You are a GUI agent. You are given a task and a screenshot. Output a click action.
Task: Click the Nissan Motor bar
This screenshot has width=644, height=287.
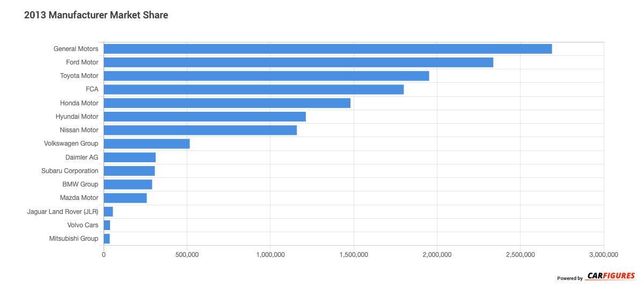pos(200,130)
